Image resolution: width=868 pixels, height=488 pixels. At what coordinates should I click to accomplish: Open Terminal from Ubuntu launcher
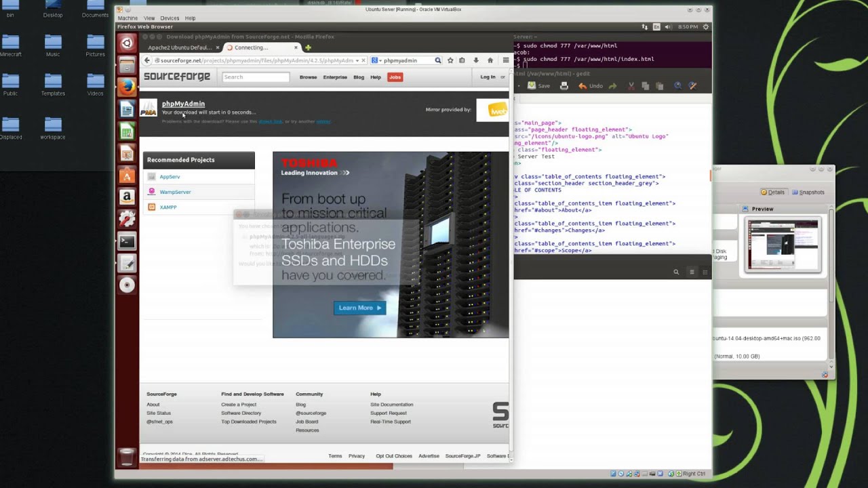(x=127, y=241)
